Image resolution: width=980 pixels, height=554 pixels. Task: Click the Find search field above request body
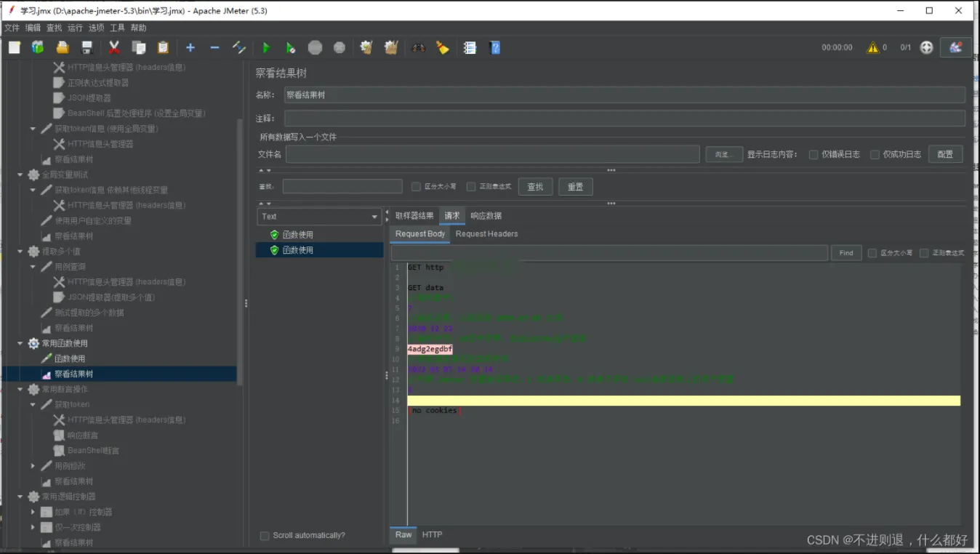609,253
